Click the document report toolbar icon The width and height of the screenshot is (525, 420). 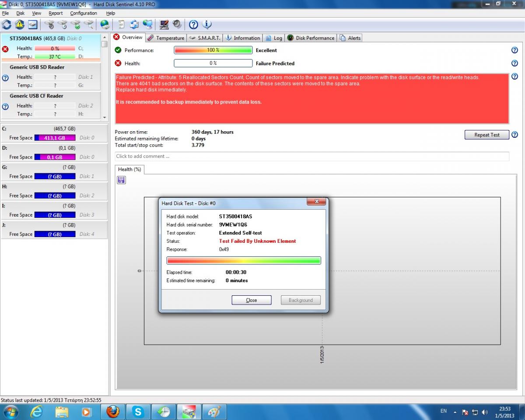coord(122,24)
